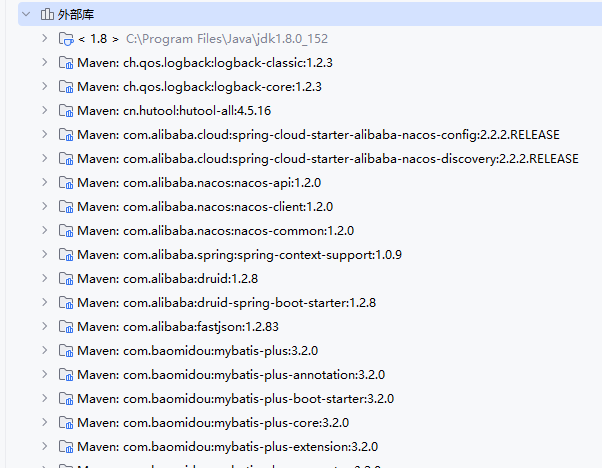The image size is (602, 468).
Task: Expand mybatis-plus-boot-starter:3.2.0 library
Action: [x=45, y=399]
